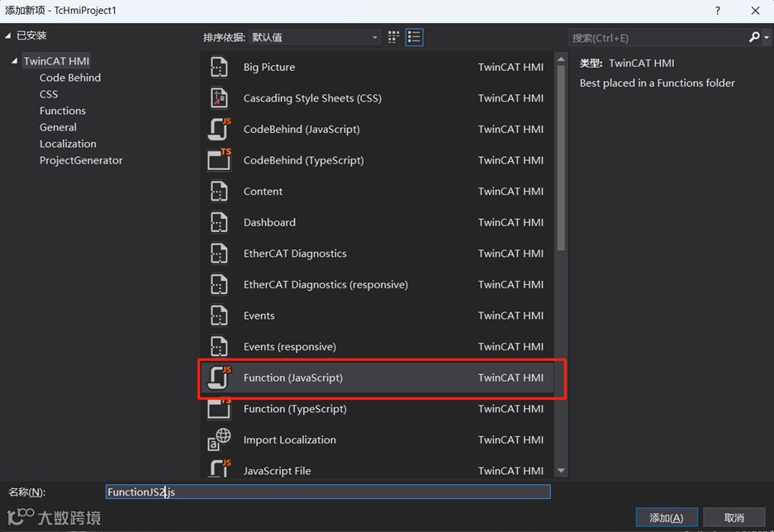Image resolution: width=774 pixels, height=532 pixels.
Task: Click the Big Picture template icon
Action: pos(219,67)
